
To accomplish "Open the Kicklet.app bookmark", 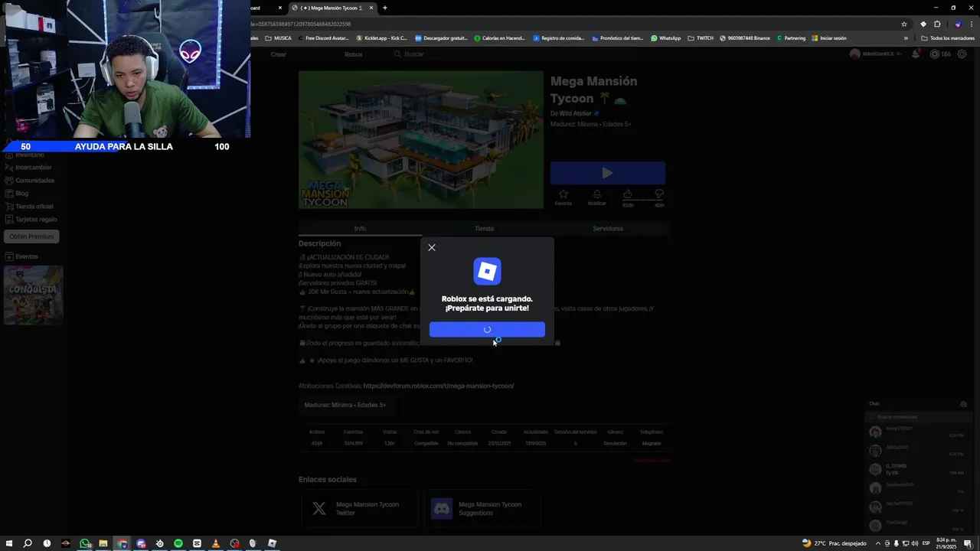I will (382, 37).
